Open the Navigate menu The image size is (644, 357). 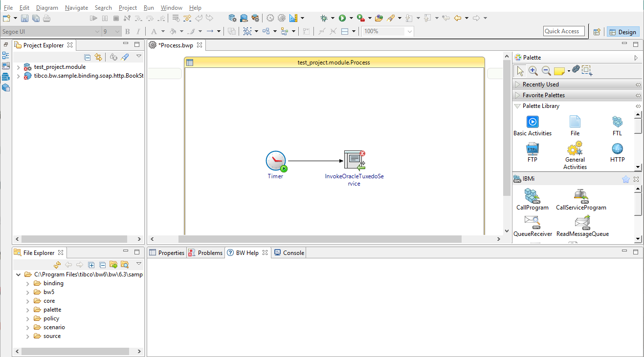pos(76,8)
